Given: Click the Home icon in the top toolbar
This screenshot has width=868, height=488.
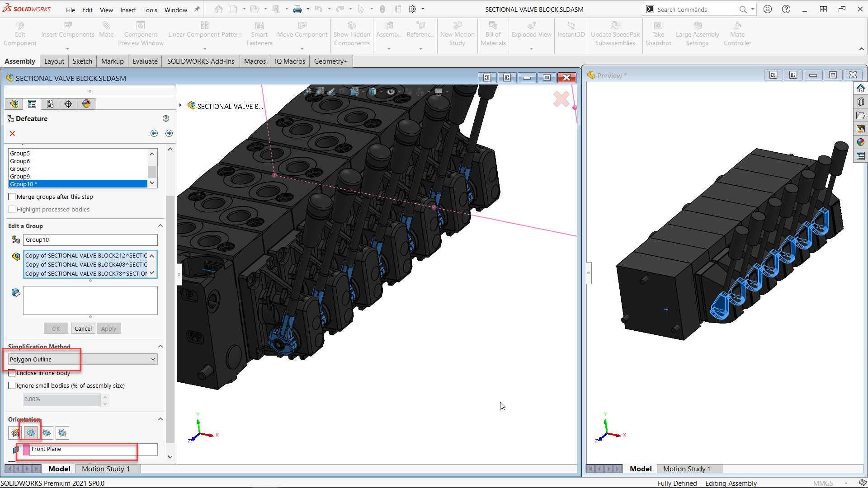Looking at the screenshot, I should (219, 9).
